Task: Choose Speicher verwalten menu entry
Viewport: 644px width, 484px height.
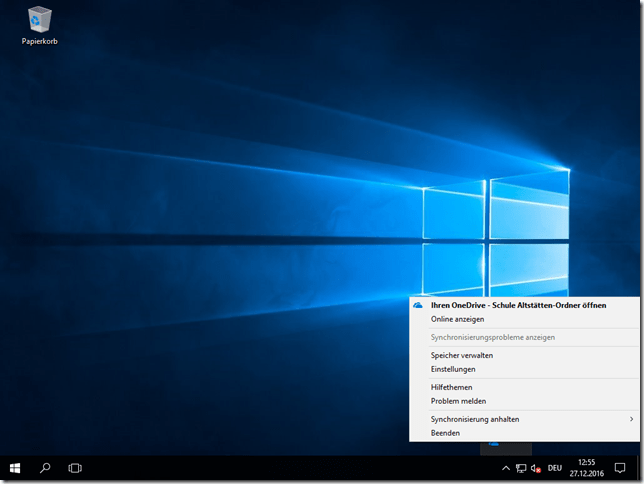Action: [x=461, y=355]
